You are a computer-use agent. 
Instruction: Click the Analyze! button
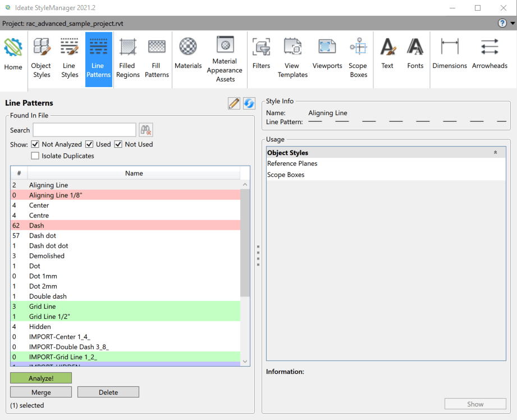coord(41,378)
